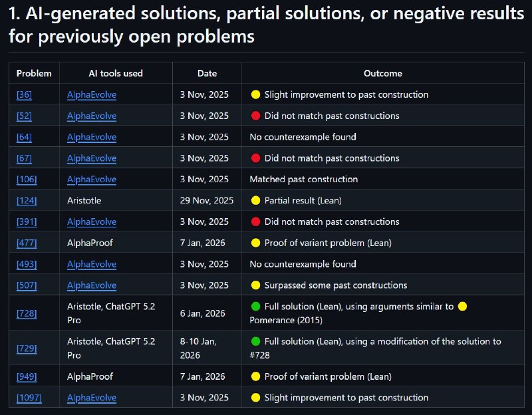The width and height of the screenshot is (532, 415).
Task: Follow the [728] problem link
Action: (27, 313)
